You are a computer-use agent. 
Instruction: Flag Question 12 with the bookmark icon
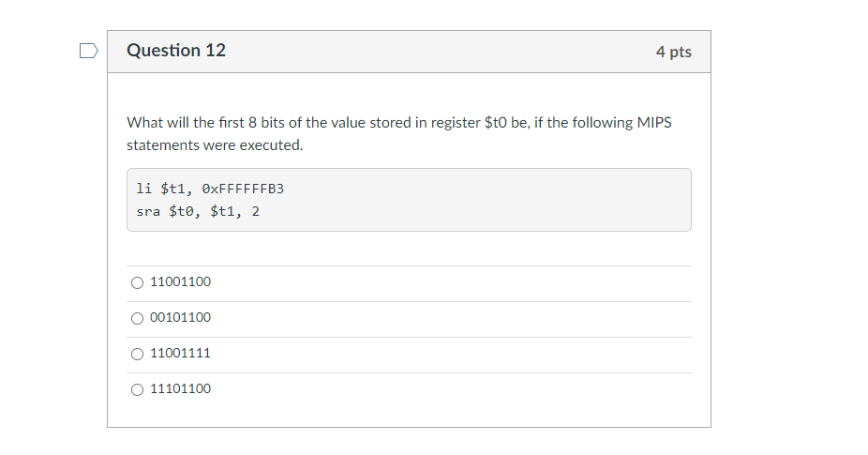(87, 51)
